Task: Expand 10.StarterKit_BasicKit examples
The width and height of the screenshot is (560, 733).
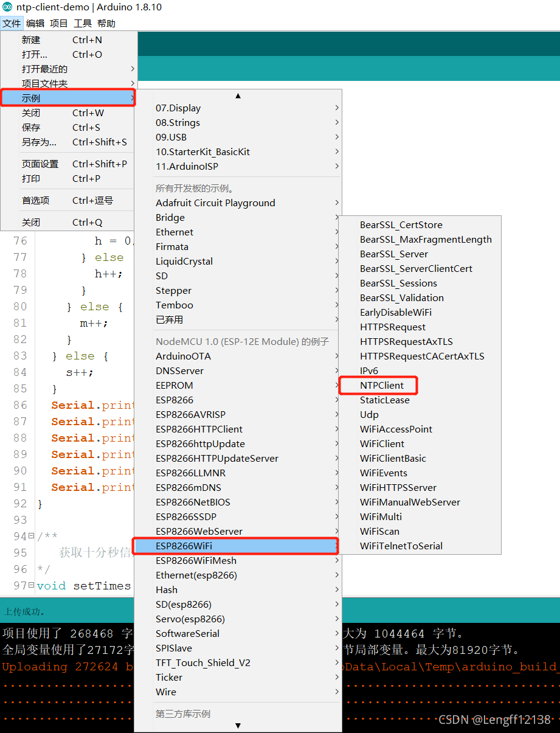Action: [x=238, y=151]
